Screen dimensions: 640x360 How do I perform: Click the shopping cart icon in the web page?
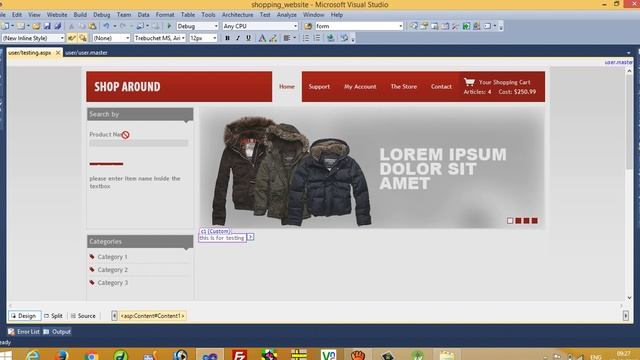(469, 82)
